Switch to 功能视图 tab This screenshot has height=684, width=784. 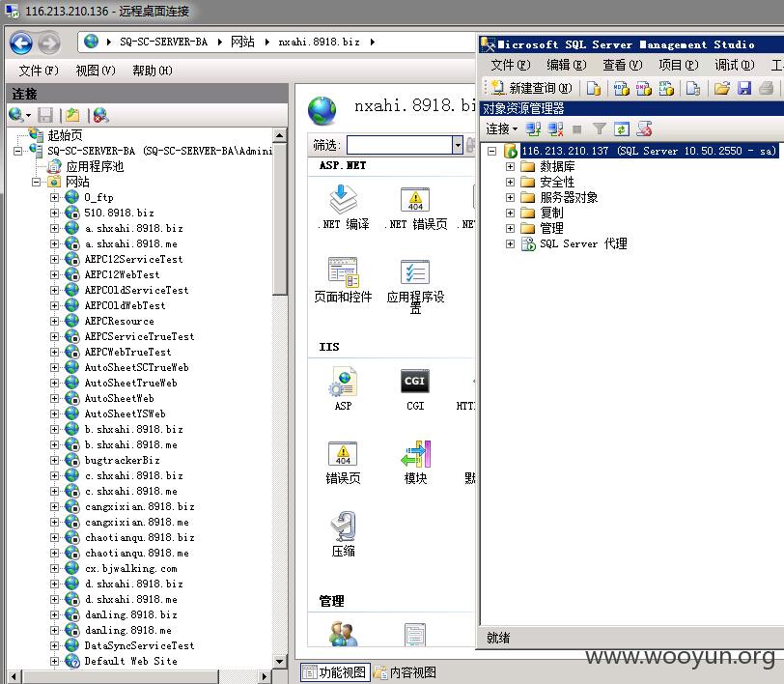[335, 672]
